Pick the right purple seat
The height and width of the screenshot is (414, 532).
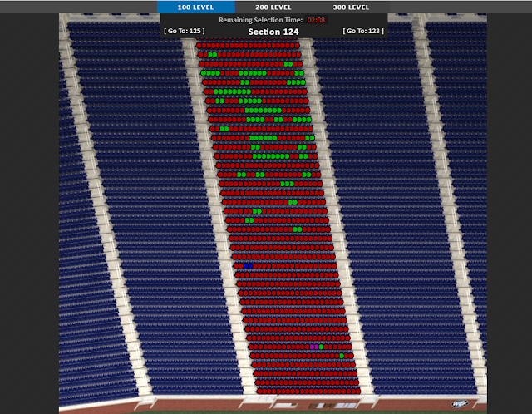pos(317,347)
